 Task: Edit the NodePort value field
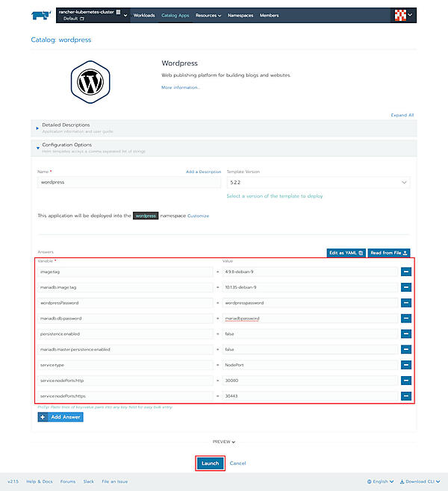point(310,365)
